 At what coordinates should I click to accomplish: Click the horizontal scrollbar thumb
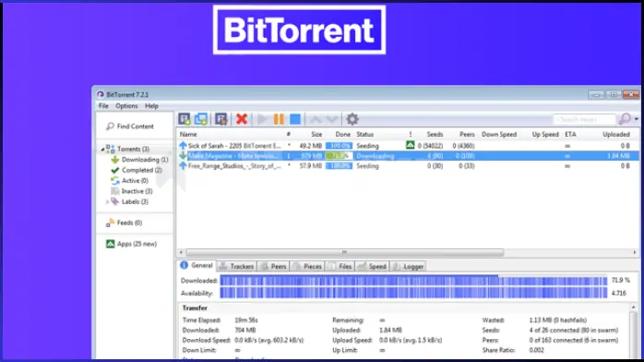click(344, 252)
